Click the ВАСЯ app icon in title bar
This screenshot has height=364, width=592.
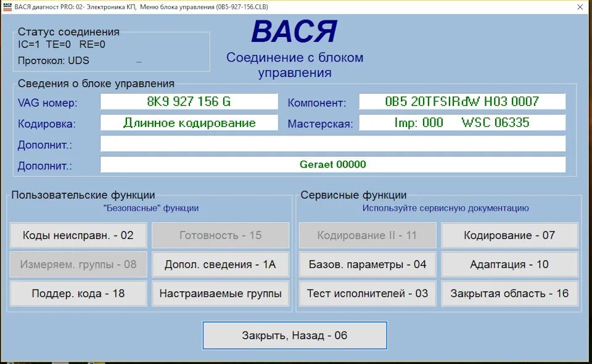coord(7,7)
